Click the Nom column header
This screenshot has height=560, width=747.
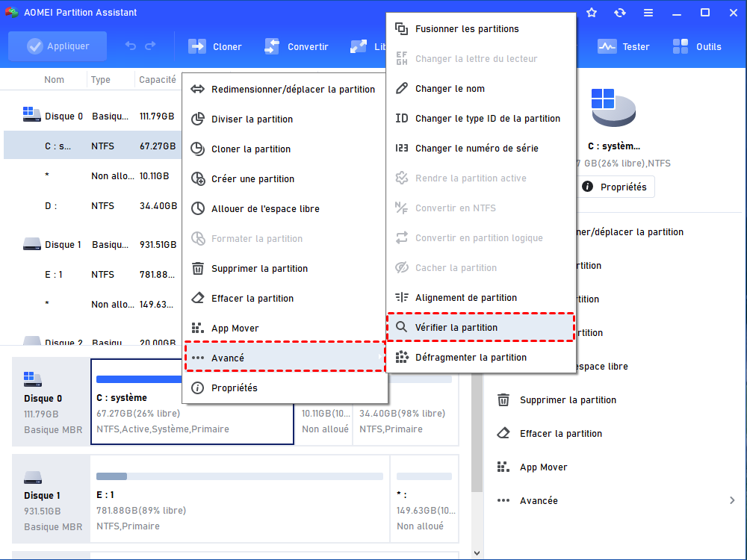point(54,80)
